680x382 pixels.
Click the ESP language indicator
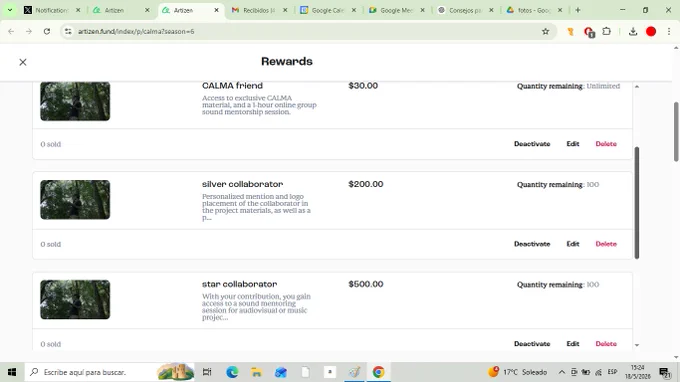pos(612,372)
